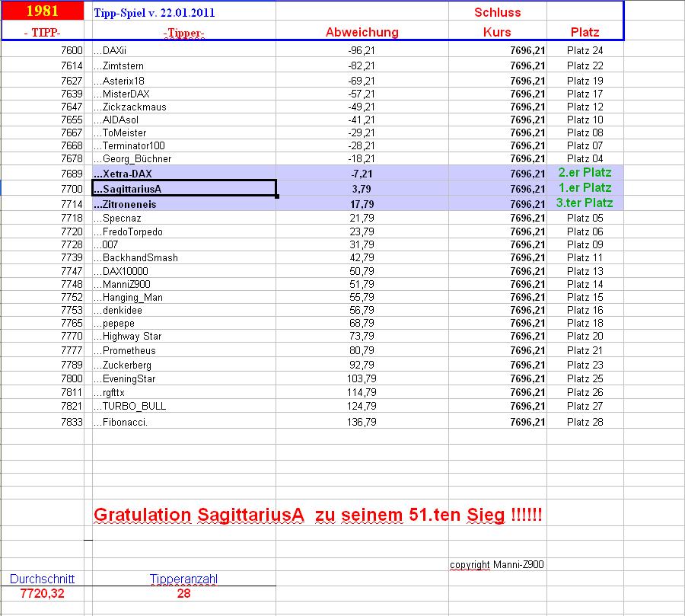
Task: Select the deviation value 3,79
Action: [x=362, y=189]
